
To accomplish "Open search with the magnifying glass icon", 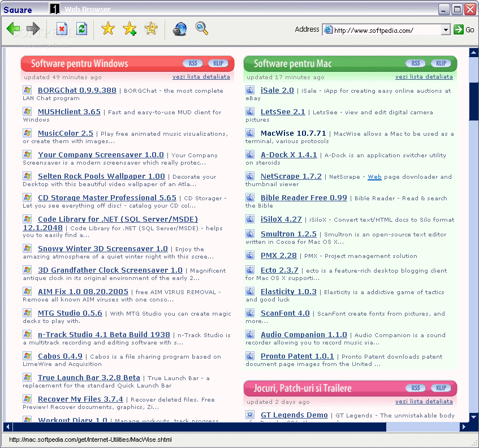I will pos(202,29).
